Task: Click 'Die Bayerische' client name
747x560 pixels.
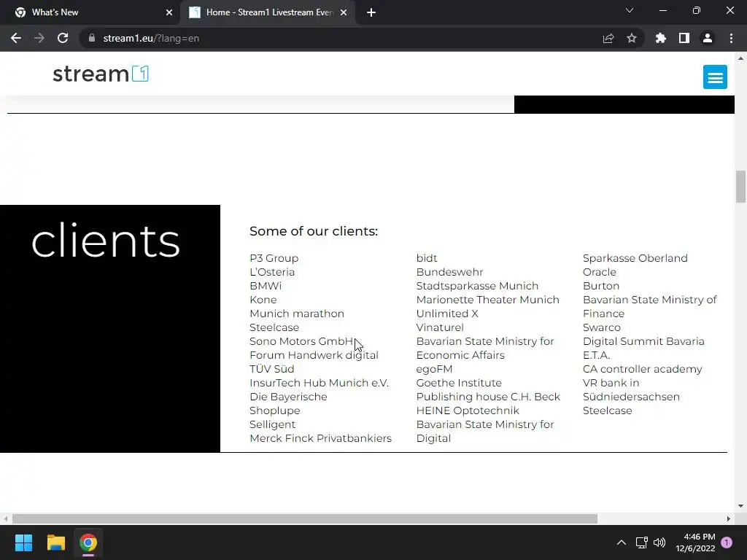Action: point(288,397)
